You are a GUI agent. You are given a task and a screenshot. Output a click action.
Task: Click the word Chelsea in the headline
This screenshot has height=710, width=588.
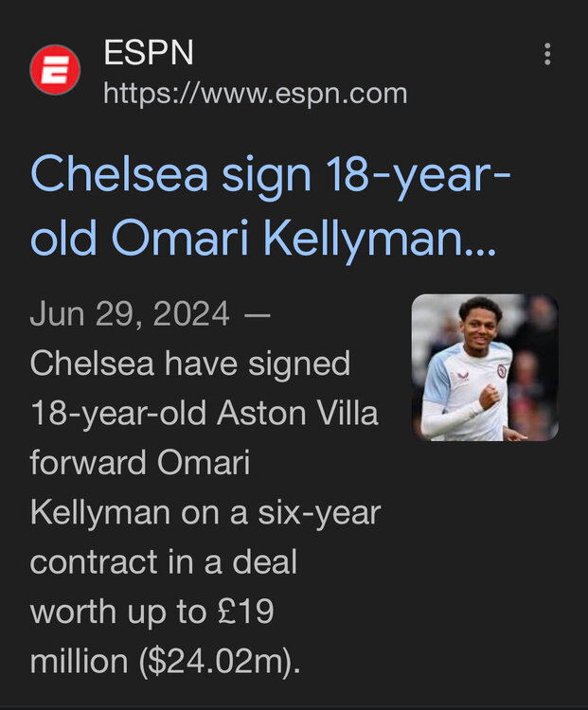click(118, 175)
